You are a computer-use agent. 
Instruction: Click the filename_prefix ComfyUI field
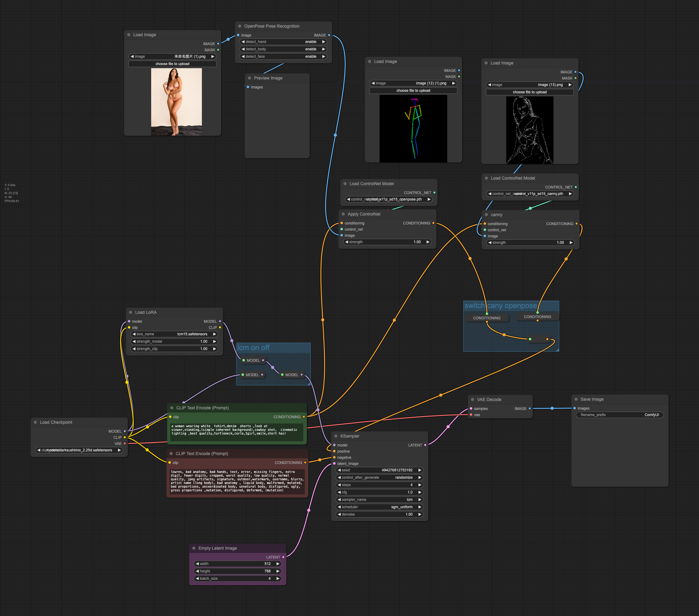point(619,415)
